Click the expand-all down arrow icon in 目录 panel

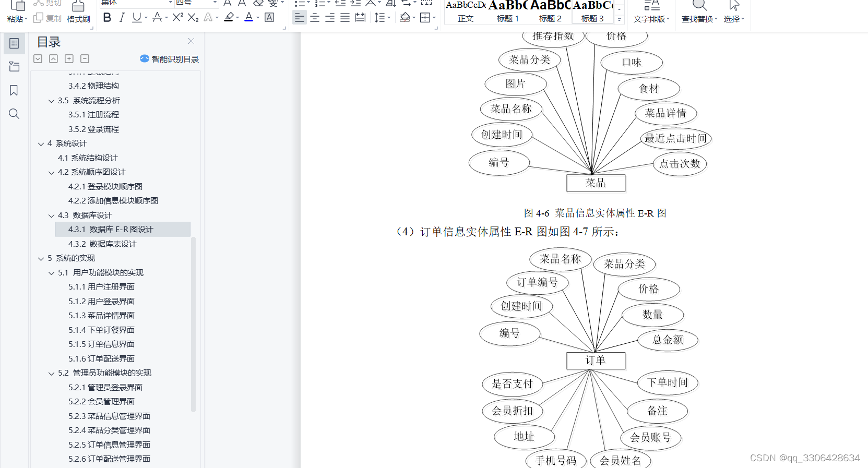click(38, 59)
